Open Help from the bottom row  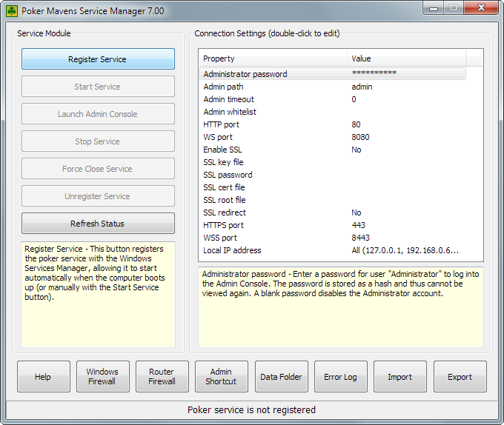click(x=44, y=377)
